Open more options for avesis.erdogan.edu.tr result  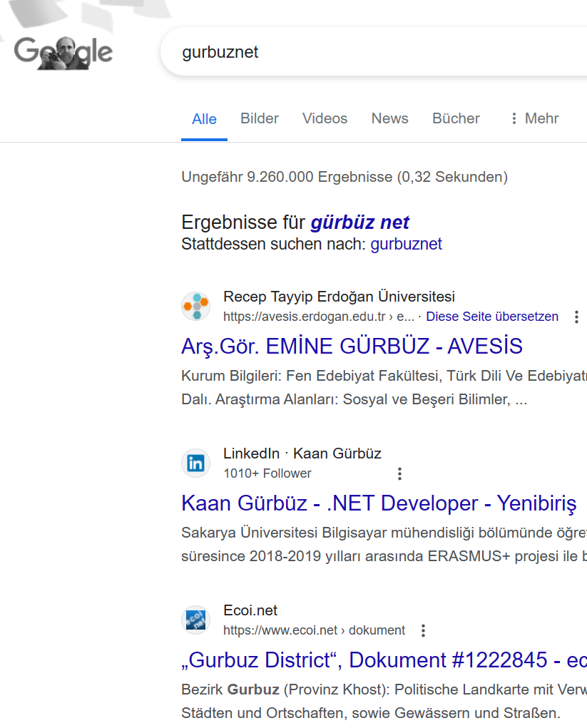(576, 317)
